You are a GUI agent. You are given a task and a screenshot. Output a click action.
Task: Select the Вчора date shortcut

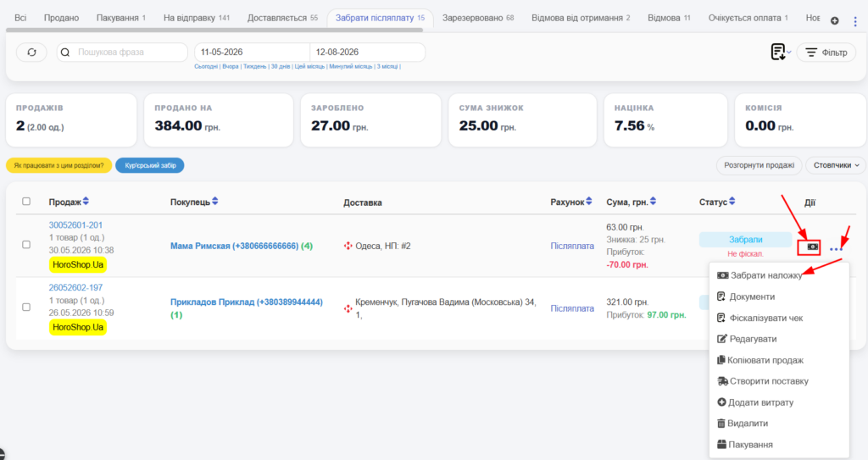tap(231, 66)
